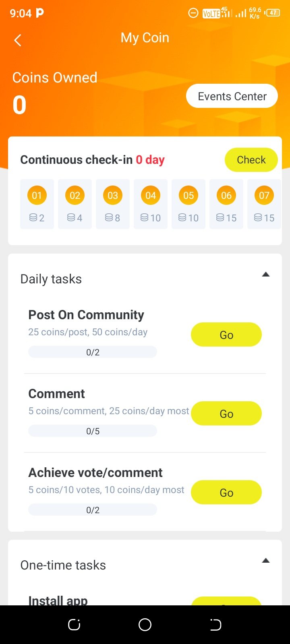Image resolution: width=290 pixels, height=644 pixels.
Task: Tap Go for Post On Community
Action: (226, 335)
